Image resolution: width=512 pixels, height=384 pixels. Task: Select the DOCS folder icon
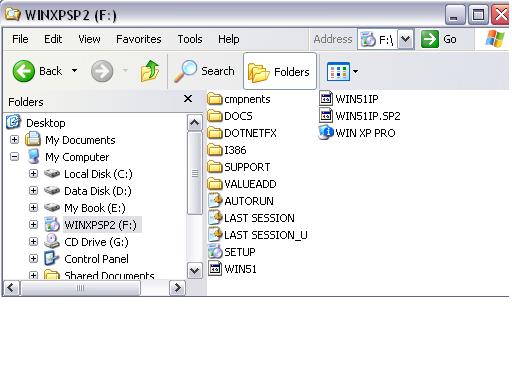(215, 116)
